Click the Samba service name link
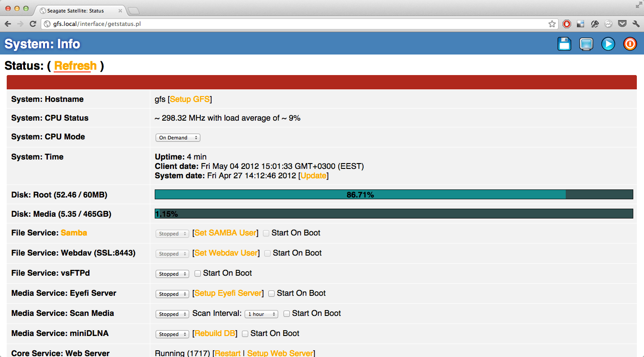The width and height of the screenshot is (644, 357). (74, 233)
